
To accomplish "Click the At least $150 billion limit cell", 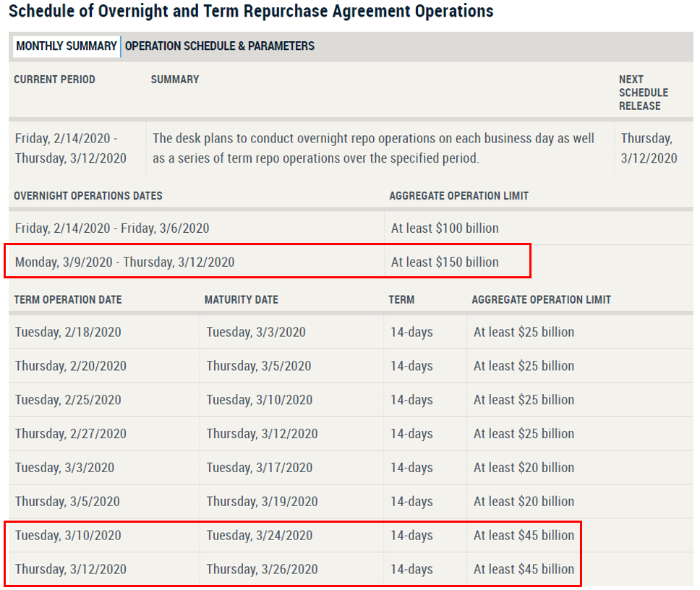I will (445, 262).
